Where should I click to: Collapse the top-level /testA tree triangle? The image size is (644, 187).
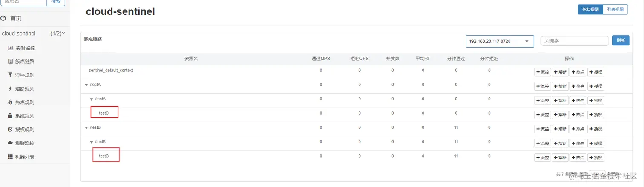click(x=86, y=85)
